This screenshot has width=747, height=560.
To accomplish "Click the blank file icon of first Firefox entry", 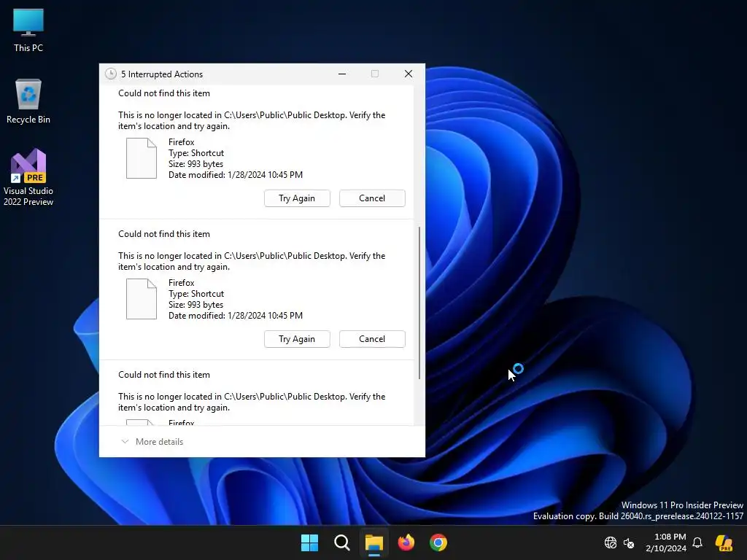I will pyautogui.click(x=141, y=158).
